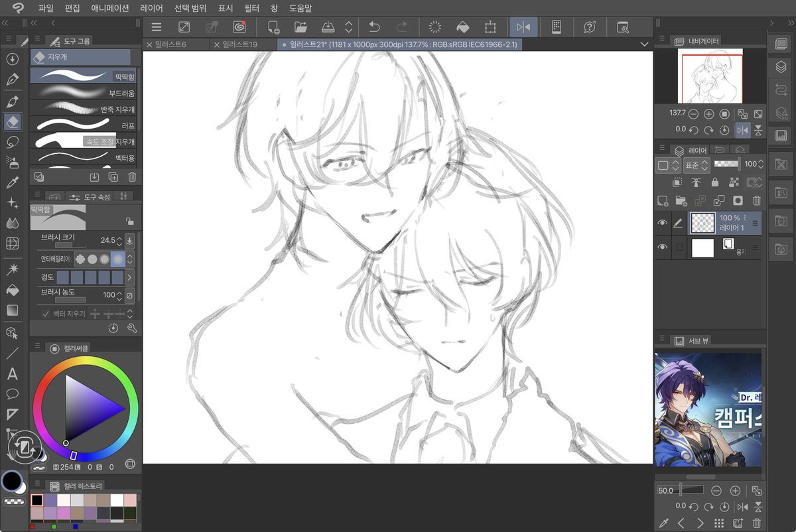
Task: Select 딱딱함 eraser sub tool
Action: pos(83,76)
